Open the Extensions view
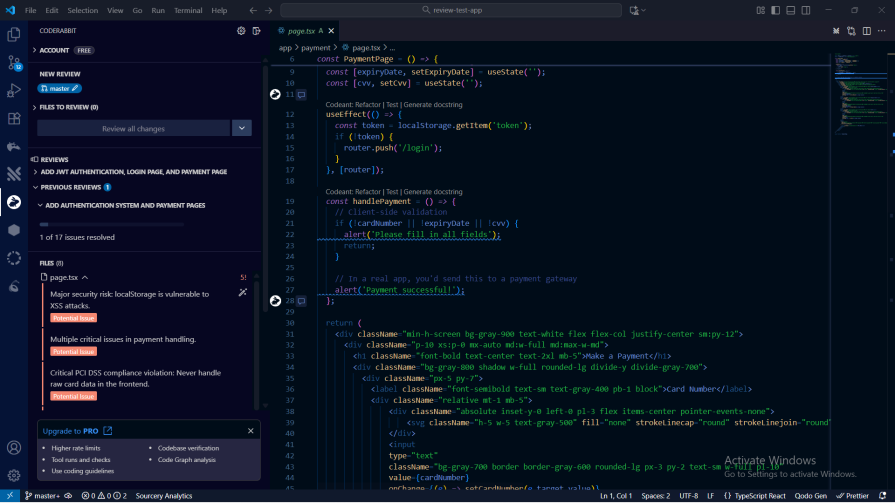 point(14,118)
